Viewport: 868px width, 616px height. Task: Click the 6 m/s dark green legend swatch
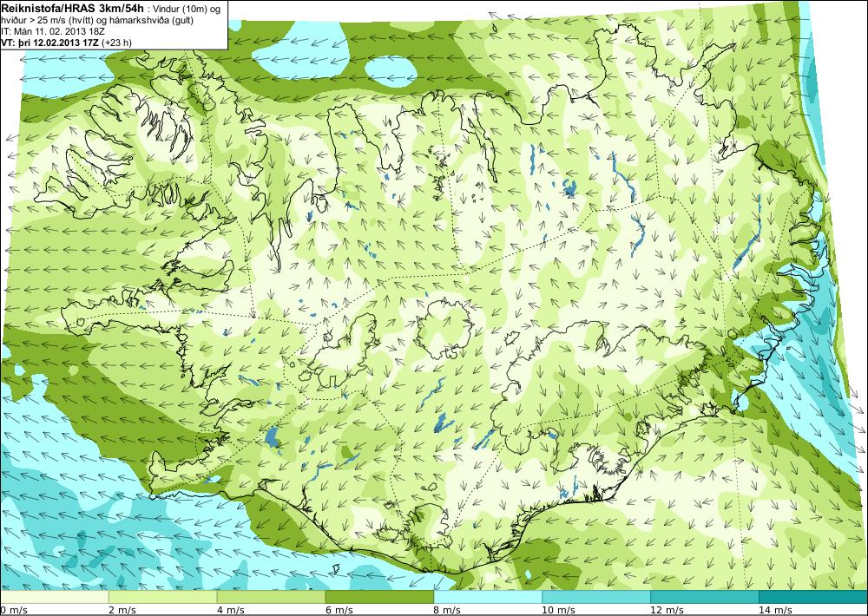pos(380,597)
